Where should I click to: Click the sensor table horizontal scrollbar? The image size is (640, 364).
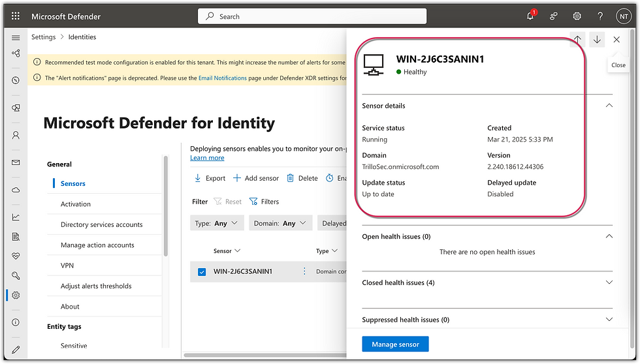pos(265,355)
